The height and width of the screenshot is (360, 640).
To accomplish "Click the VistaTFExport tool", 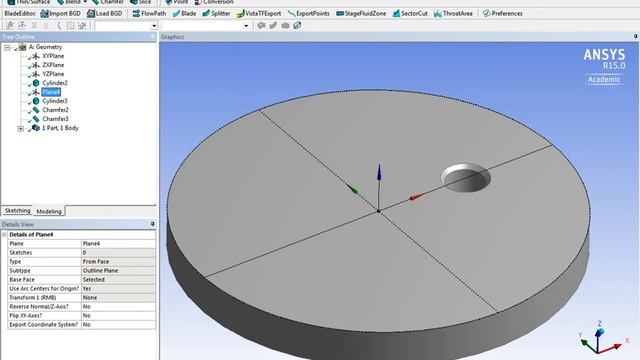I will pos(259,13).
